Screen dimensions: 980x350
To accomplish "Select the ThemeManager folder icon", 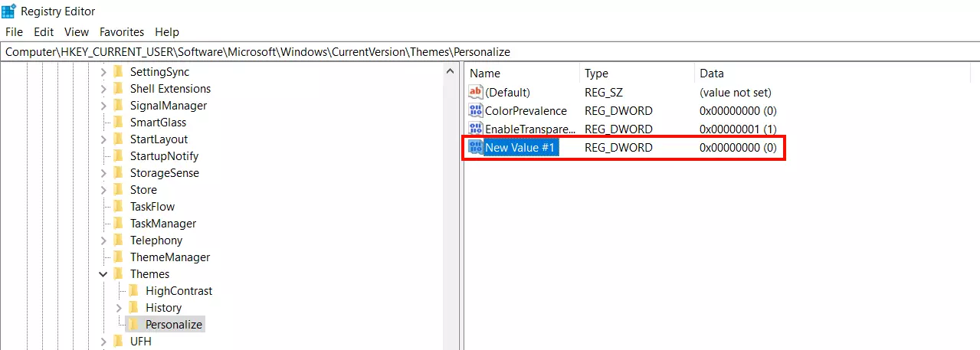I will (118, 257).
